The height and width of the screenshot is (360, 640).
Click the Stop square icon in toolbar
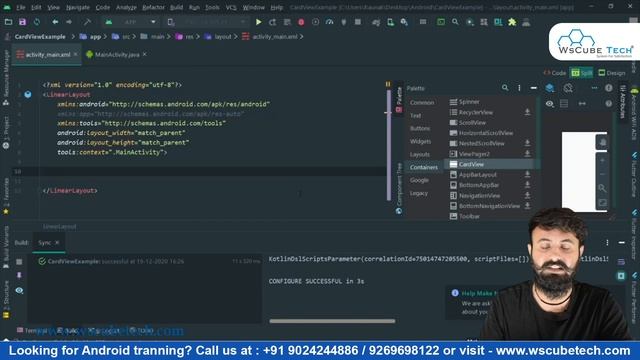coord(358,22)
